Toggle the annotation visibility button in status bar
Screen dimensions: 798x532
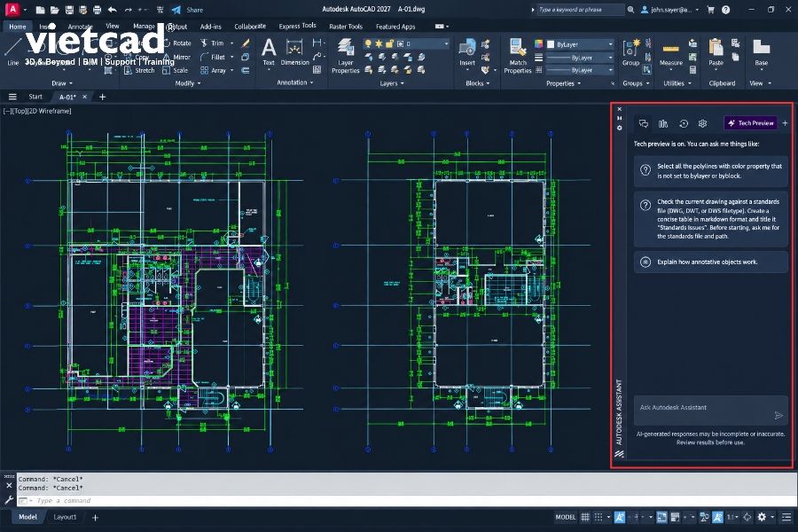tap(717, 517)
